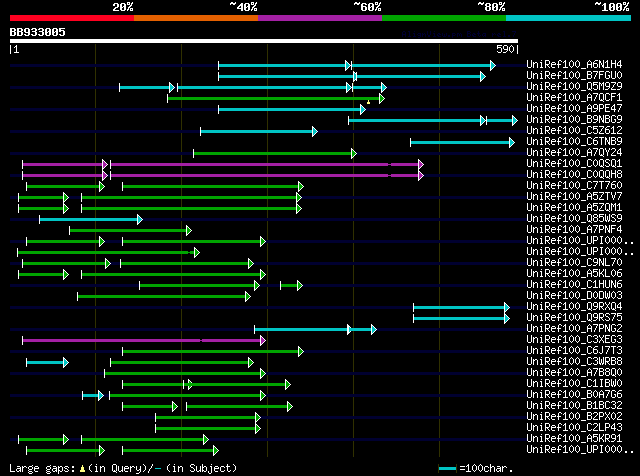The width and height of the screenshot is (640, 476).
Task: Click the yellow query gap marker on A7QCF1 row
Action: tap(369, 102)
